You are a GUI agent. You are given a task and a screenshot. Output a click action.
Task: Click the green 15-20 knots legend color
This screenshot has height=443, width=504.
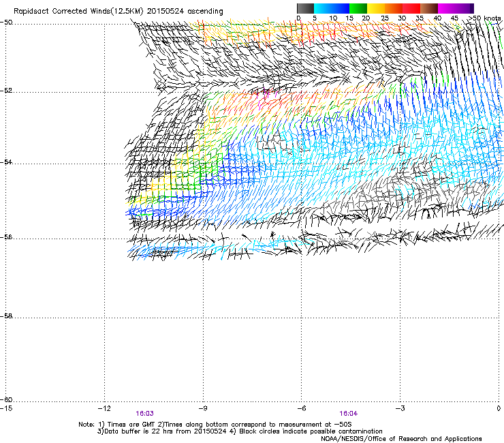[358, 8]
